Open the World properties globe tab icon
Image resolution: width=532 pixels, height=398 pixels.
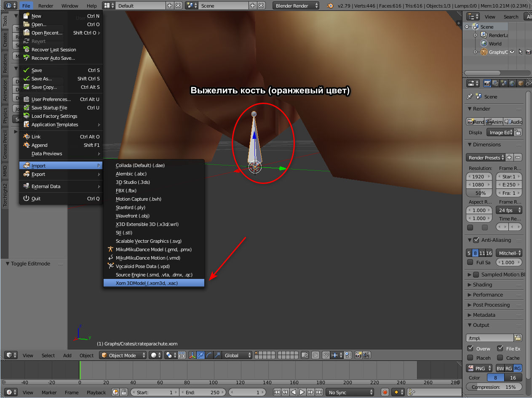(x=512, y=83)
